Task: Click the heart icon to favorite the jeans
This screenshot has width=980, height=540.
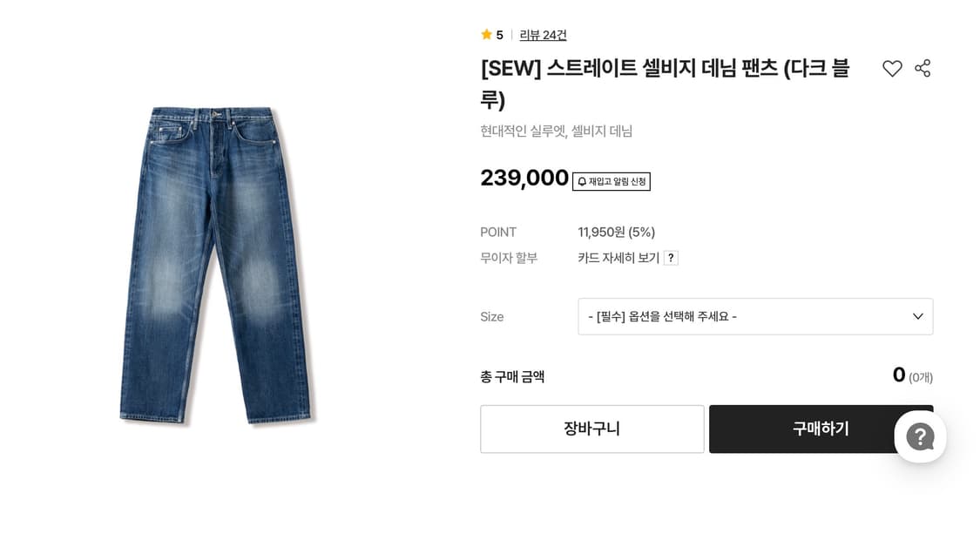Action: click(x=892, y=68)
